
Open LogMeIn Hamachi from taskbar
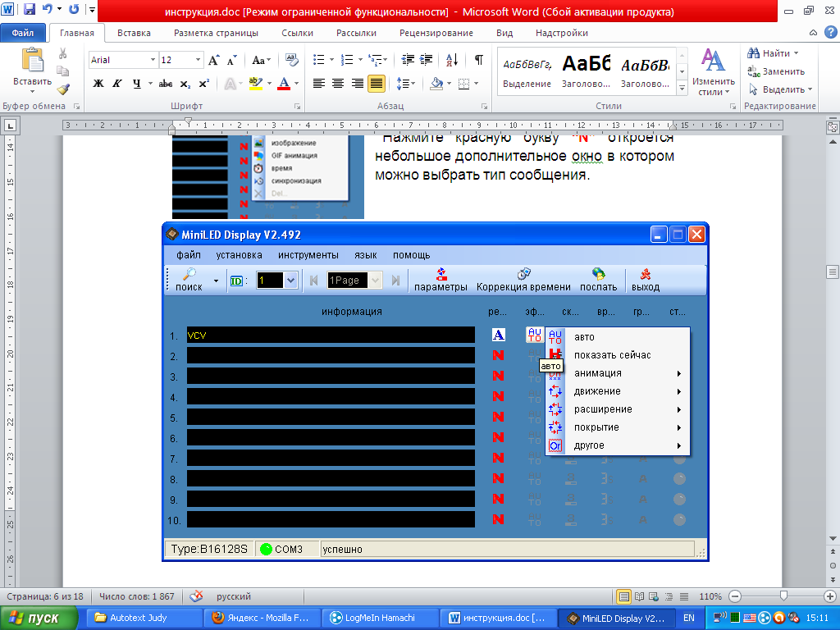point(379,619)
